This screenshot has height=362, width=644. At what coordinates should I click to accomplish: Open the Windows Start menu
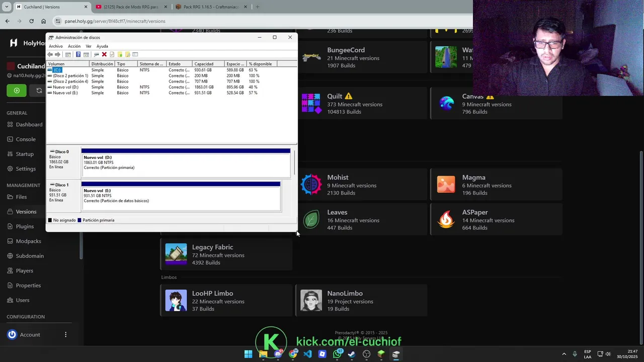click(248, 354)
